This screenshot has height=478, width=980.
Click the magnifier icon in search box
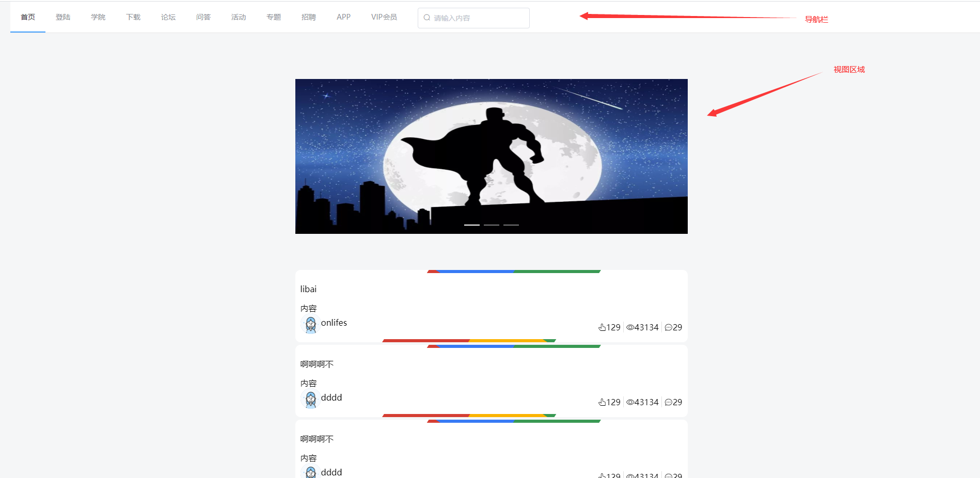coord(427,18)
